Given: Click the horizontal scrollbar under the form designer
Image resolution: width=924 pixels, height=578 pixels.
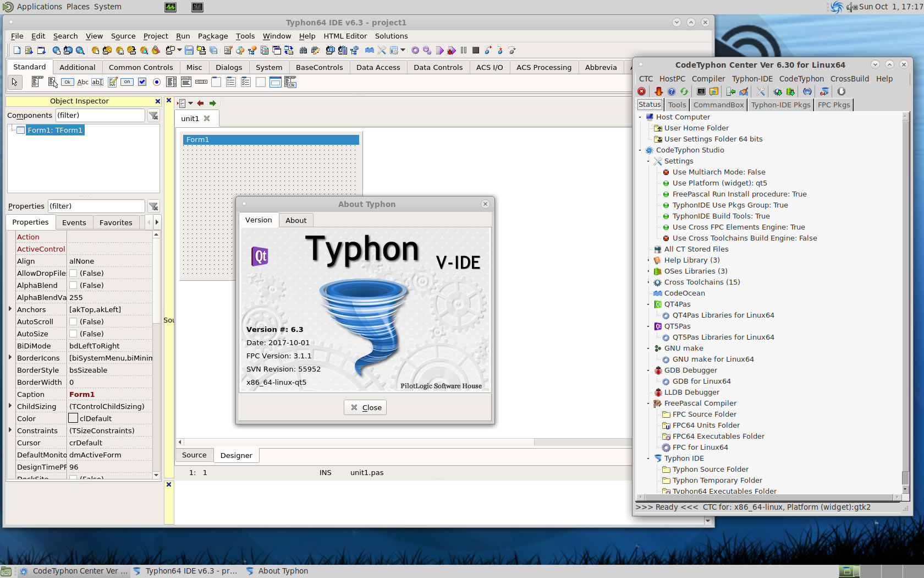Looking at the screenshot, I should (x=359, y=442).
